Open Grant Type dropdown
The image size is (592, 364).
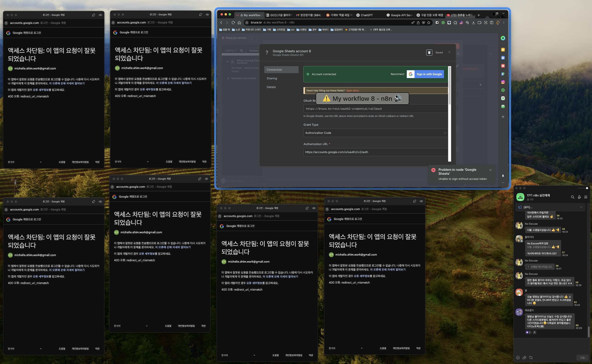tap(375, 133)
